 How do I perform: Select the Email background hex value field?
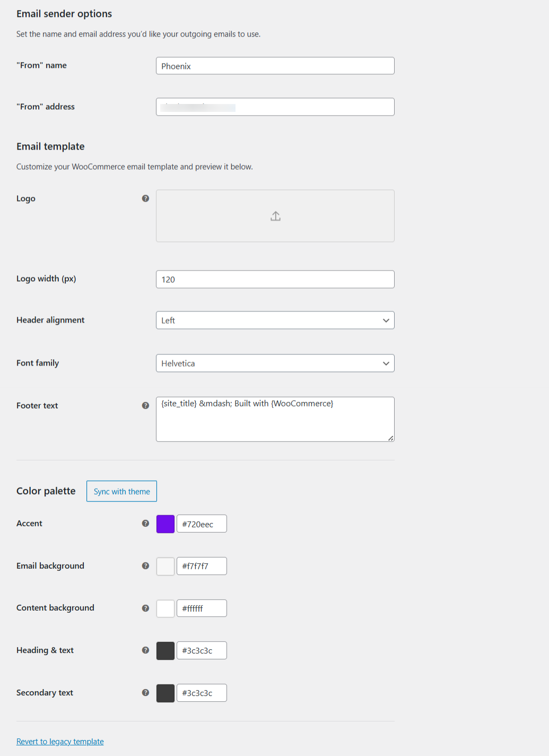(x=202, y=566)
